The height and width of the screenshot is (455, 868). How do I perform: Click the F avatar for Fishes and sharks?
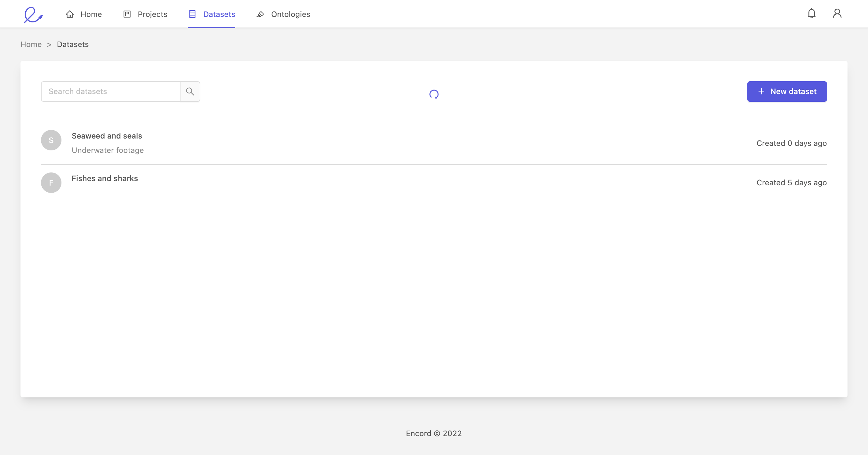(x=51, y=182)
